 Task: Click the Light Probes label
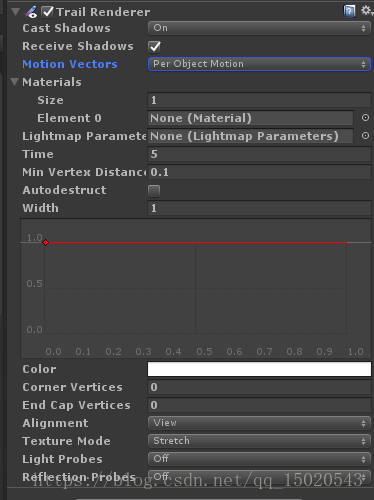[x=62, y=459]
